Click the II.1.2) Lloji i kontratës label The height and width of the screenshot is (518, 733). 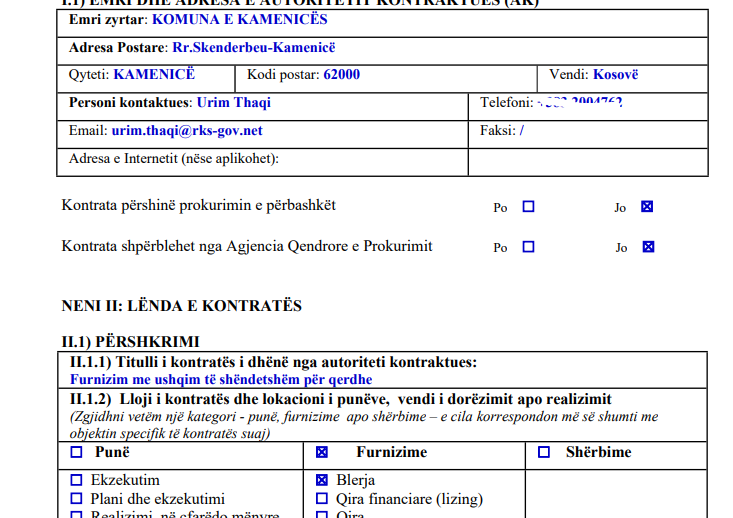[x=341, y=399]
